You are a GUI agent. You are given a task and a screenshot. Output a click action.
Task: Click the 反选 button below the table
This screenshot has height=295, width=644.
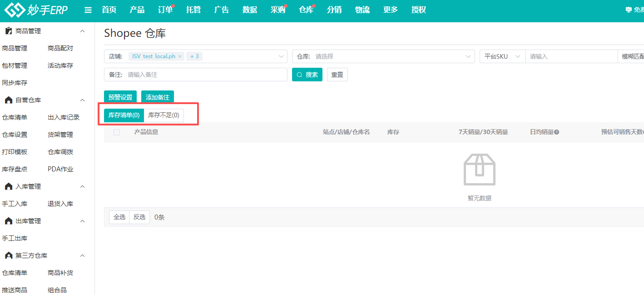pyautogui.click(x=139, y=217)
